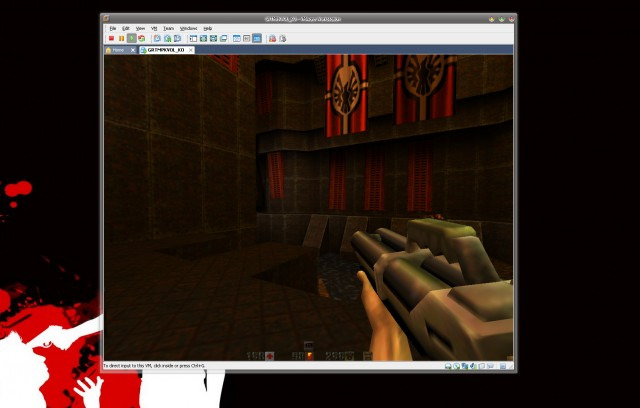640x408 pixels.
Task: Click the last grey toolbar icon
Action: point(282,38)
